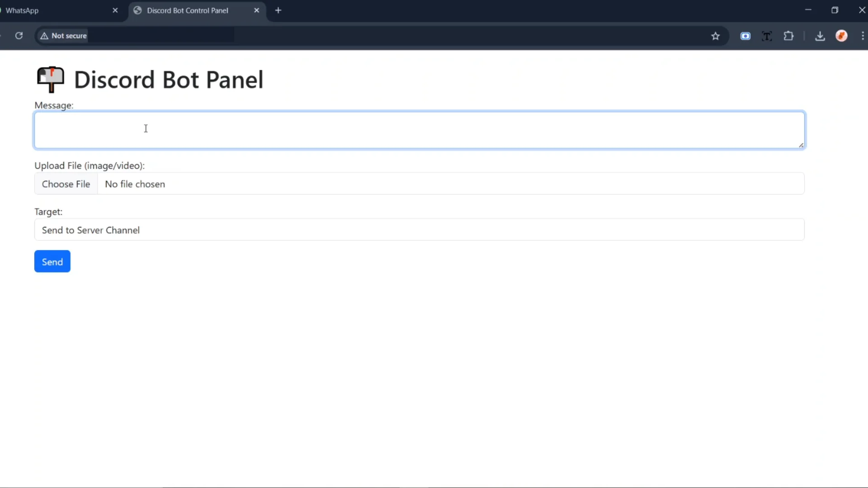This screenshot has height=488, width=868.
Task: Expand the Target dropdown
Action: point(419,230)
